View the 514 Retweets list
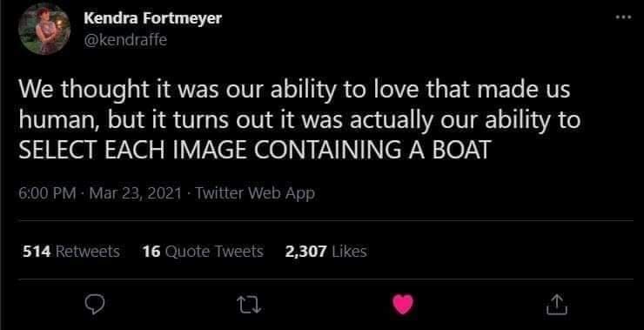Image resolution: width=644 pixels, height=330 pixels. pyautogui.click(x=71, y=251)
